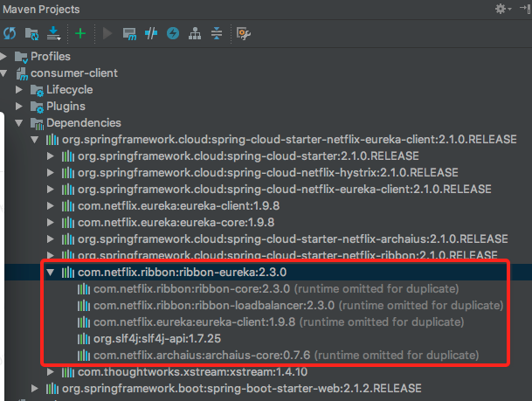Select eureka-core:1.9.8 row
The width and height of the screenshot is (532, 401).
click(x=176, y=223)
